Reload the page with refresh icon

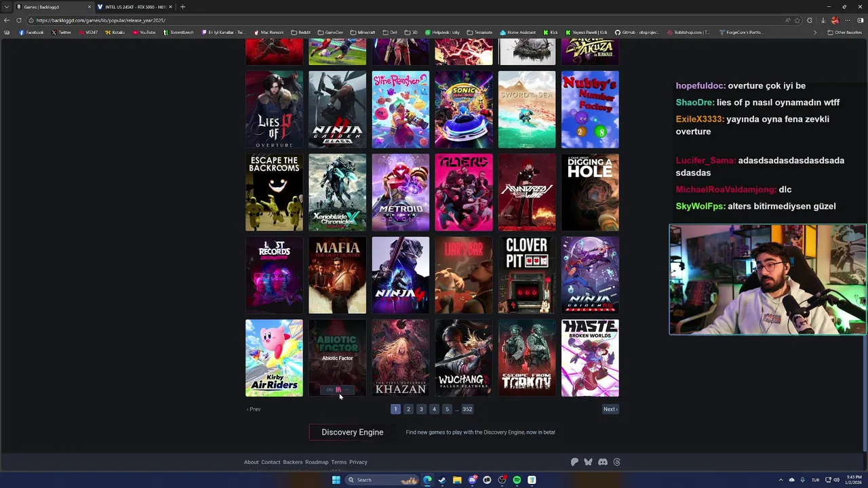coord(19,20)
